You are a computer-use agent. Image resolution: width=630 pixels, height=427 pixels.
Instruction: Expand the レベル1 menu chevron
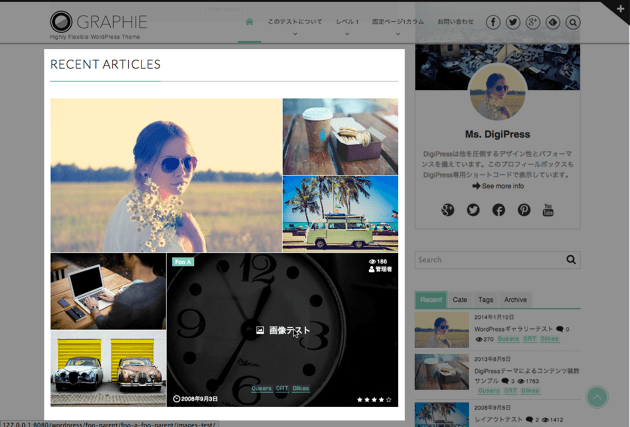347,34
